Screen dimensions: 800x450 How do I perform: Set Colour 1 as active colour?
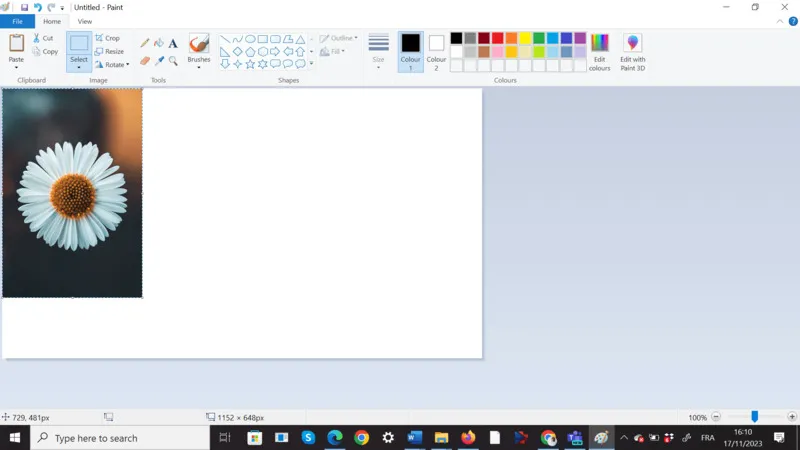pos(410,50)
